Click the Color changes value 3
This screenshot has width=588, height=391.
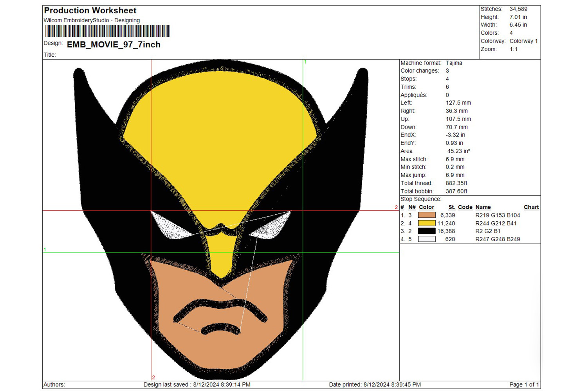click(x=447, y=71)
